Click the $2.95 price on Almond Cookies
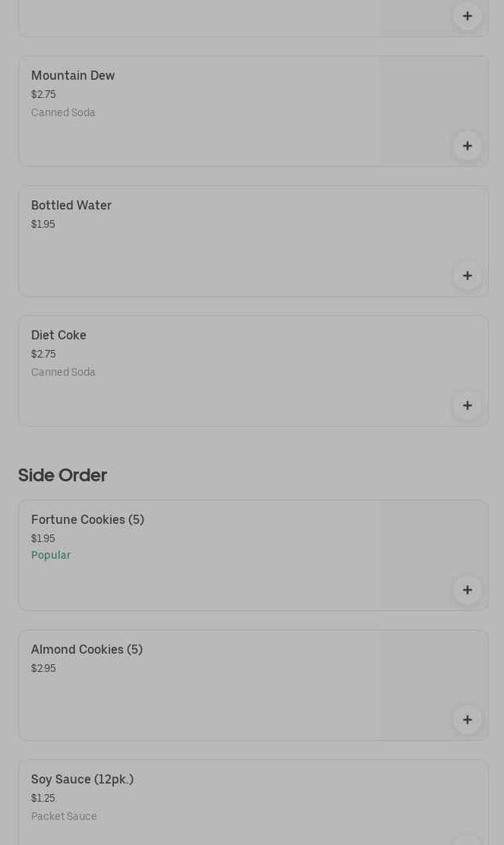Viewport: 504px width, 845px height. click(43, 669)
